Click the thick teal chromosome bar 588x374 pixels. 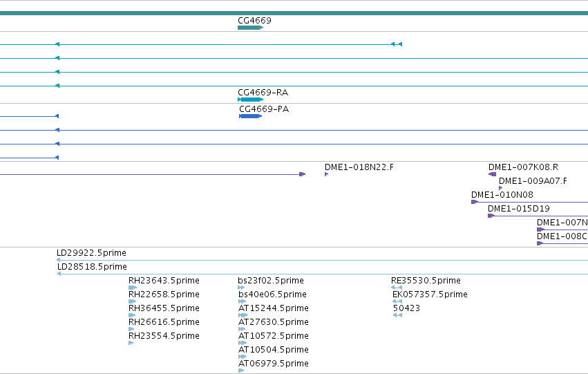click(294, 13)
